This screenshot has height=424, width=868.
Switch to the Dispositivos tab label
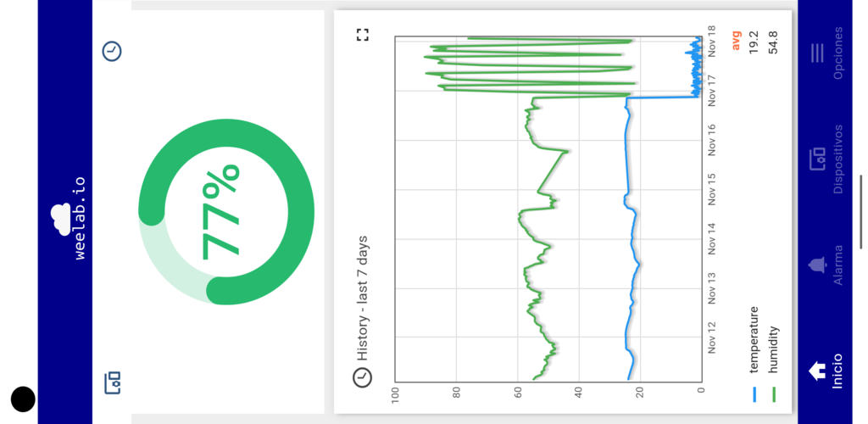[837, 159]
